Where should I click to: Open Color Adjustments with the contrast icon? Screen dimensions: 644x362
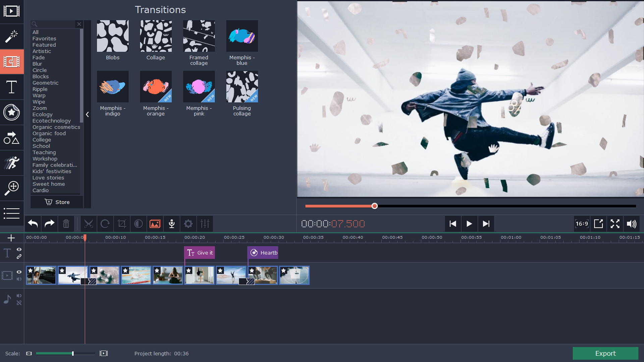coord(138,224)
